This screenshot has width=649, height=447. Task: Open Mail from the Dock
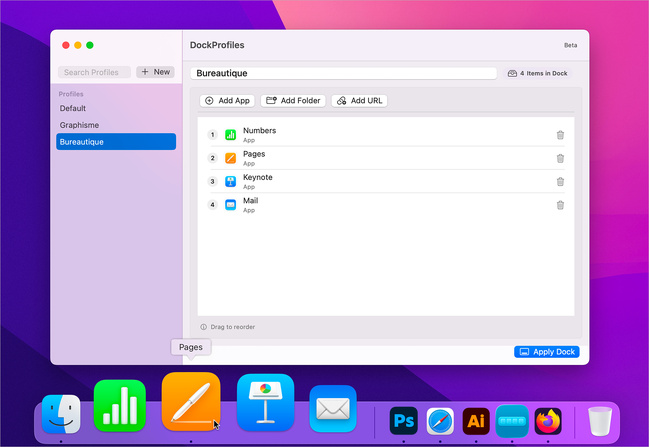[x=333, y=409]
